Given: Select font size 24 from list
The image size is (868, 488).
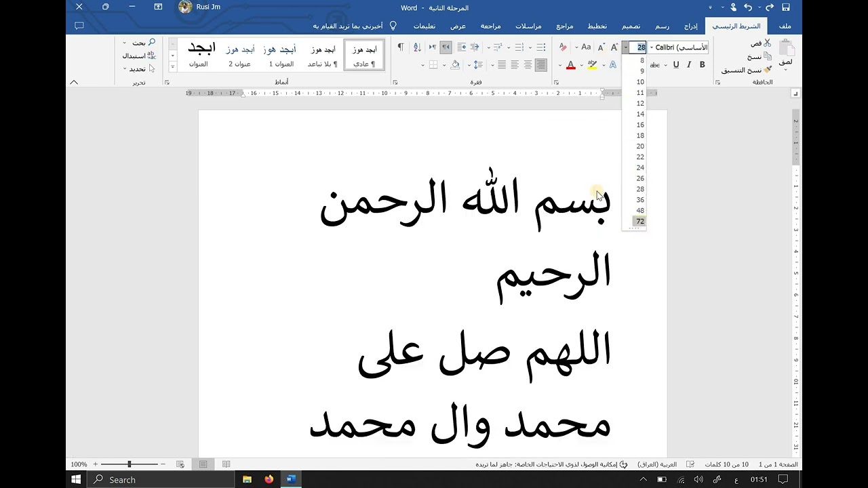Looking at the screenshot, I should point(635,167).
